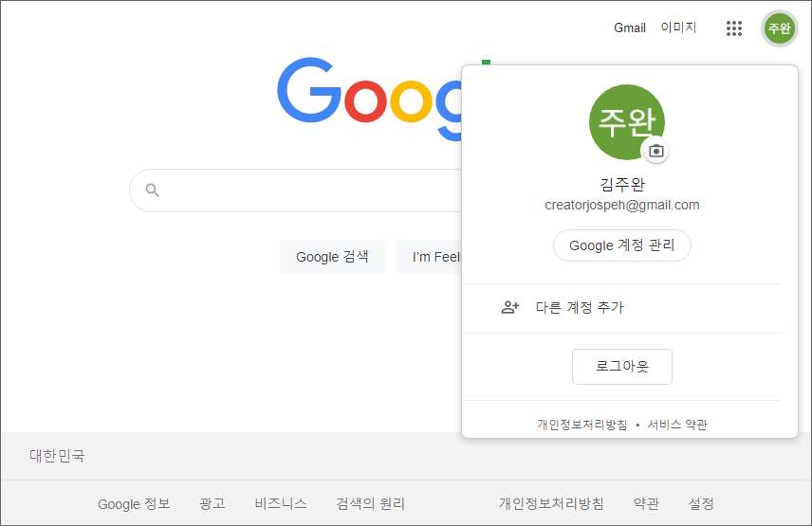Open 약관 footer link
This screenshot has width=812, height=526.
pos(646,504)
